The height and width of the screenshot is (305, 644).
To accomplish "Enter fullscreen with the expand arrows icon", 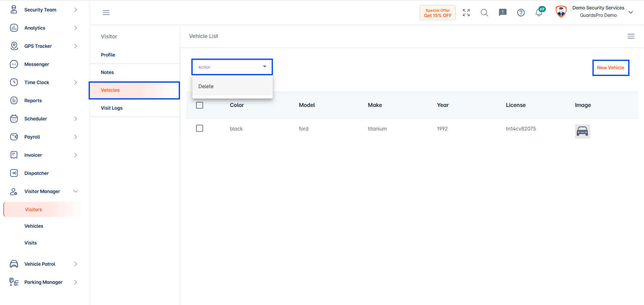I will (466, 13).
